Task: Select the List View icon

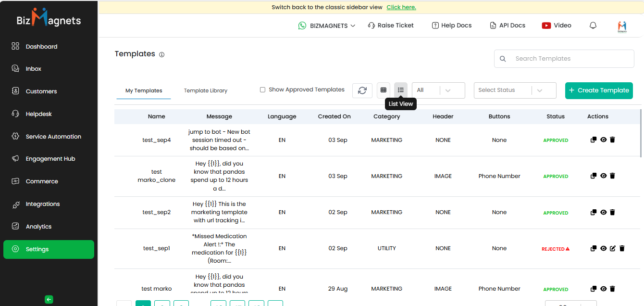Action: [401, 90]
